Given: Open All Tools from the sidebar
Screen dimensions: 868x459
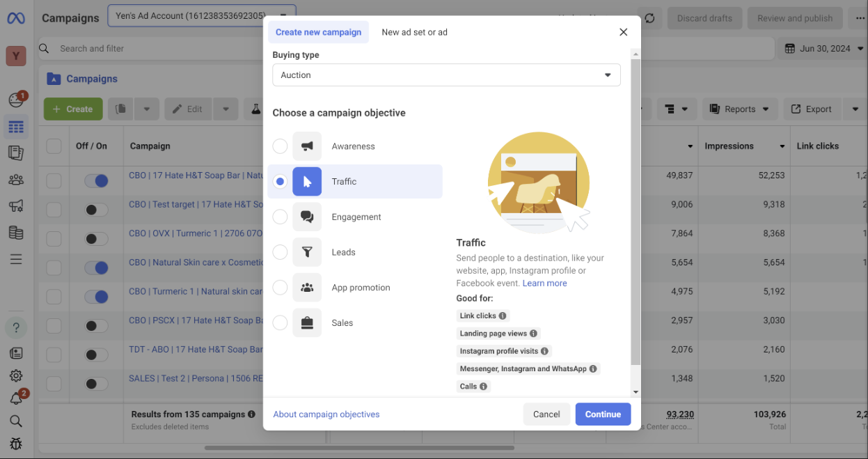Looking at the screenshot, I should [x=15, y=259].
